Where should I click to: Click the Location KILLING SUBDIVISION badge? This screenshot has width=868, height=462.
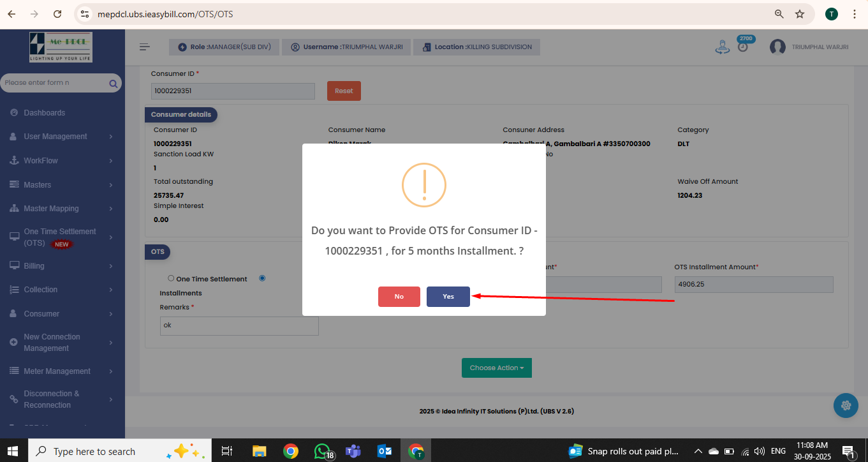click(477, 47)
